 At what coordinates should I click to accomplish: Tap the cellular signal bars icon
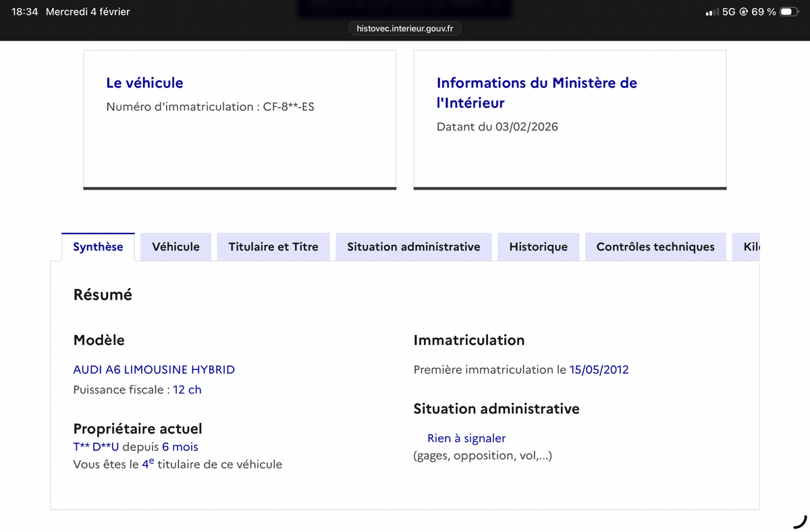(x=711, y=12)
